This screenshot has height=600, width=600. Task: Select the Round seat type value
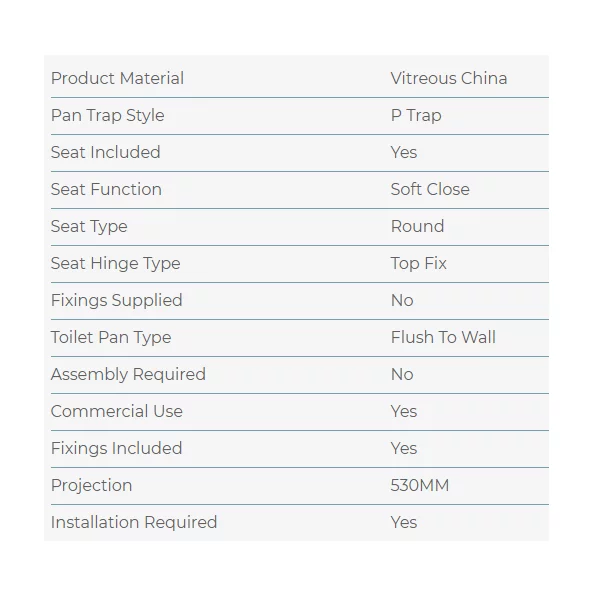click(x=417, y=226)
